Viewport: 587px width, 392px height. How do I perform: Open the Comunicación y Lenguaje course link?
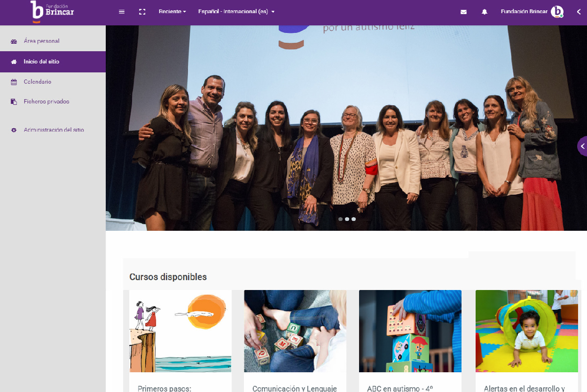pos(295,388)
